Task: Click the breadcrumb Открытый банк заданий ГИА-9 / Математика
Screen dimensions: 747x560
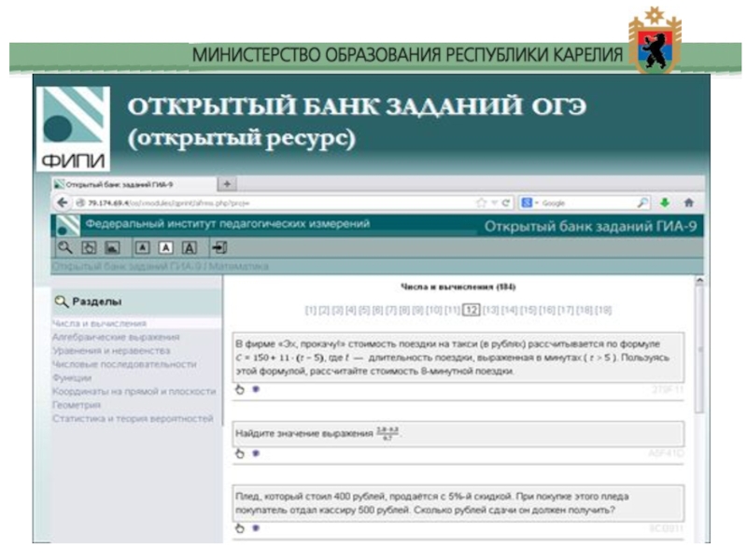Action: pos(160,266)
